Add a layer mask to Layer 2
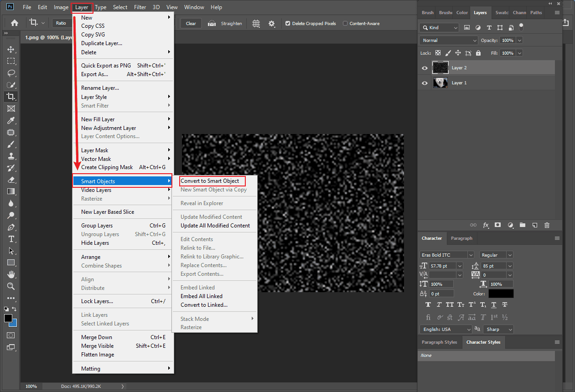Viewport: 575px width, 392px height. coord(497,225)
